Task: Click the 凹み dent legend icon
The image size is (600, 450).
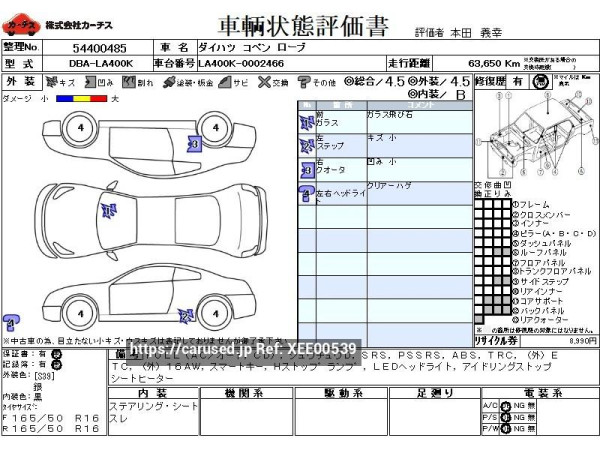Action: coord(90,82)
